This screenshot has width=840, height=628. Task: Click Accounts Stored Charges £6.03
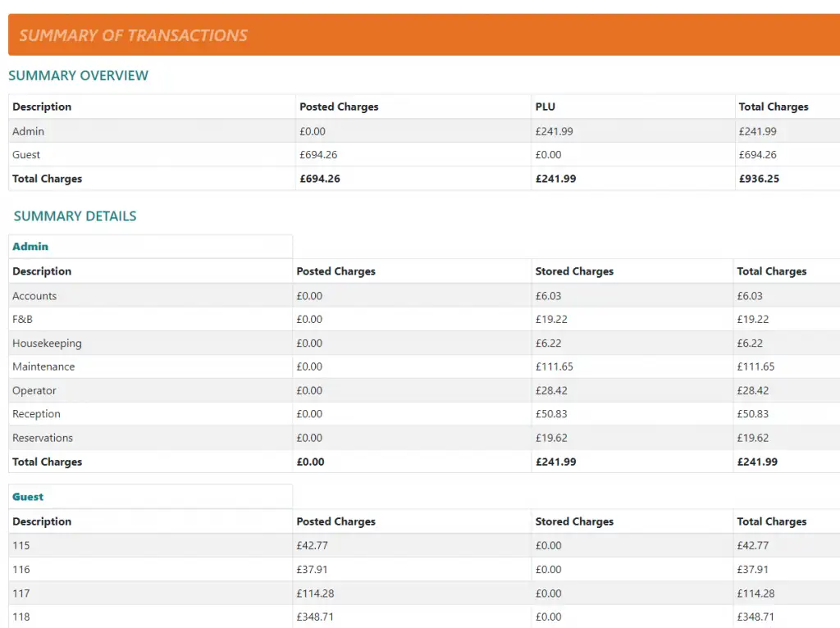click(x=548, y=296)
